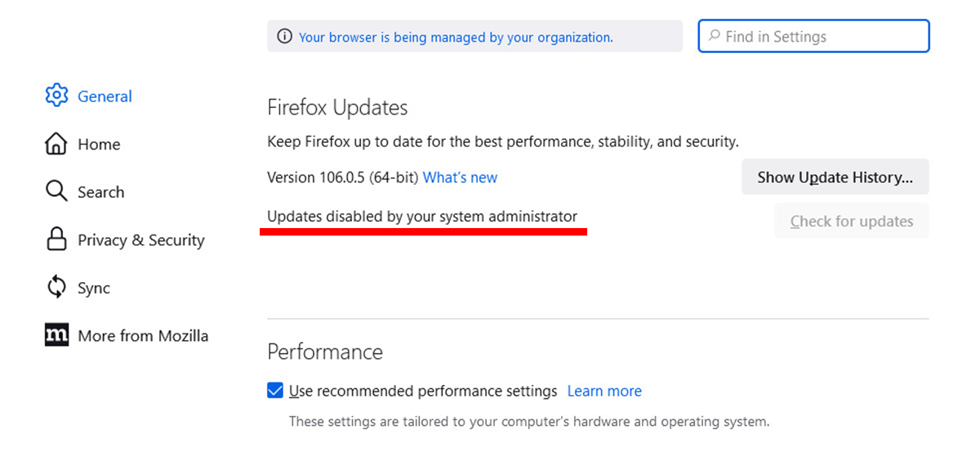
Task: Uncheck Use recommended performance settings checkbox
Action: pos(275,391)
